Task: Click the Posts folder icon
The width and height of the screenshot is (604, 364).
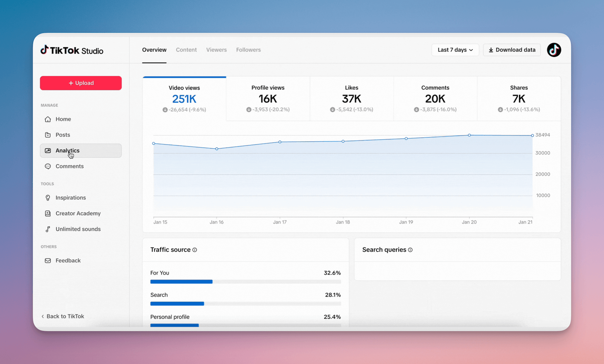Action: [48, 135]
